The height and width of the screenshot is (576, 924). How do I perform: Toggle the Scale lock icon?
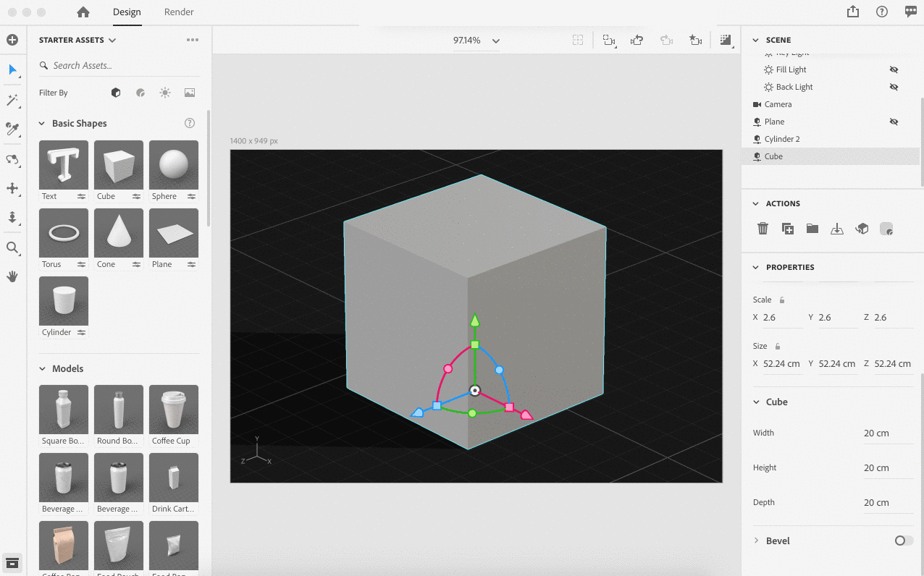point(782,300)
